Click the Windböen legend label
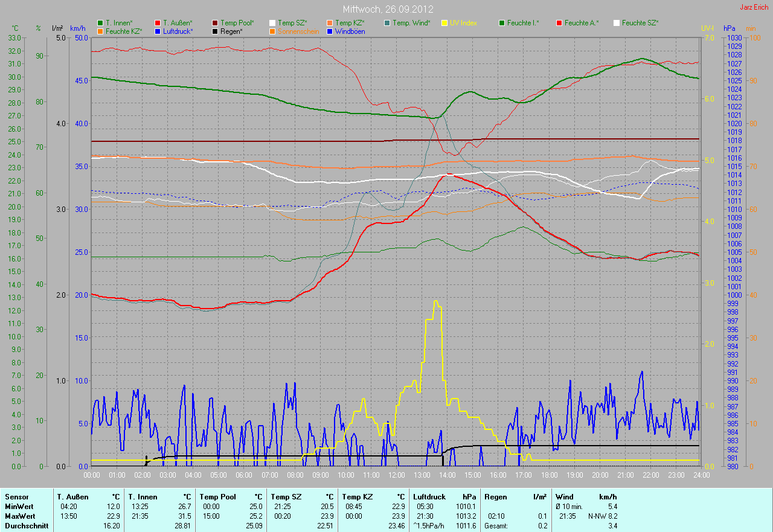Viewport: 773px width, 532px height. 349,31
